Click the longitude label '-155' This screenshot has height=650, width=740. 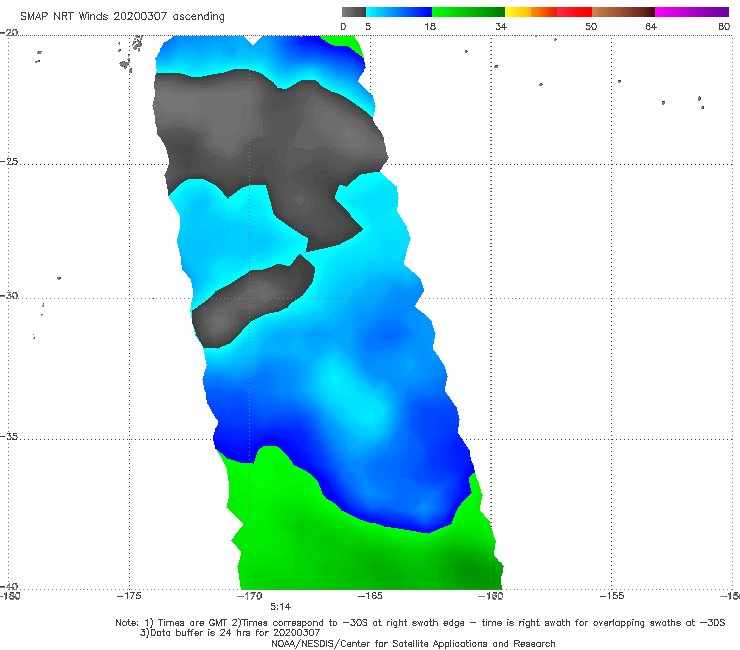click(612, 596)
